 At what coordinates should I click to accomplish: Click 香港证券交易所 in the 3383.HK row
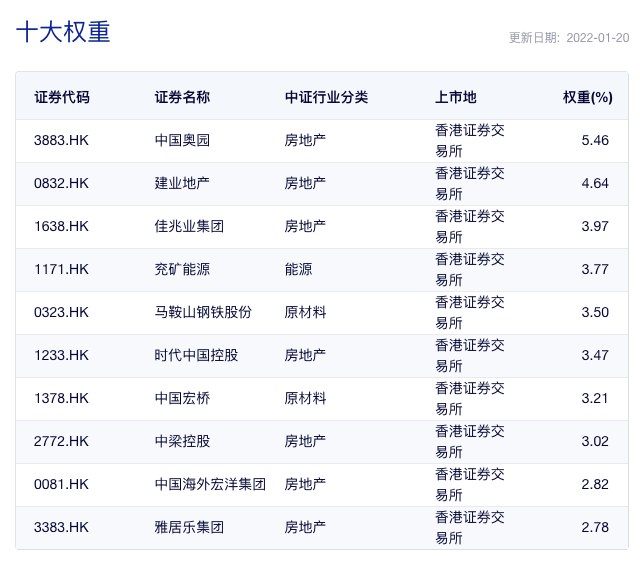[470, 528]
